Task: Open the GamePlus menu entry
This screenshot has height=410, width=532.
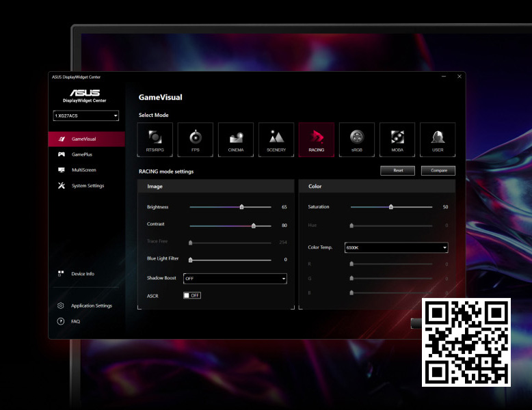Action: [87, 154]
